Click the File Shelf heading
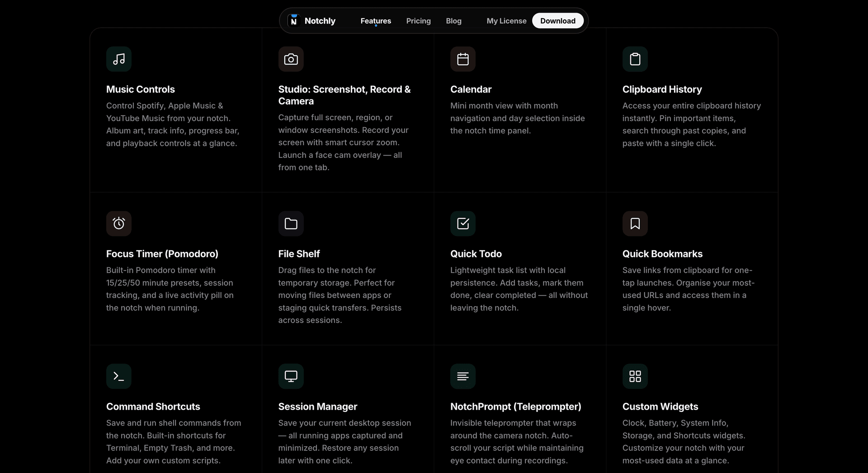The width and height of the screenshot is (868, 473). click(x=299, y=254)
